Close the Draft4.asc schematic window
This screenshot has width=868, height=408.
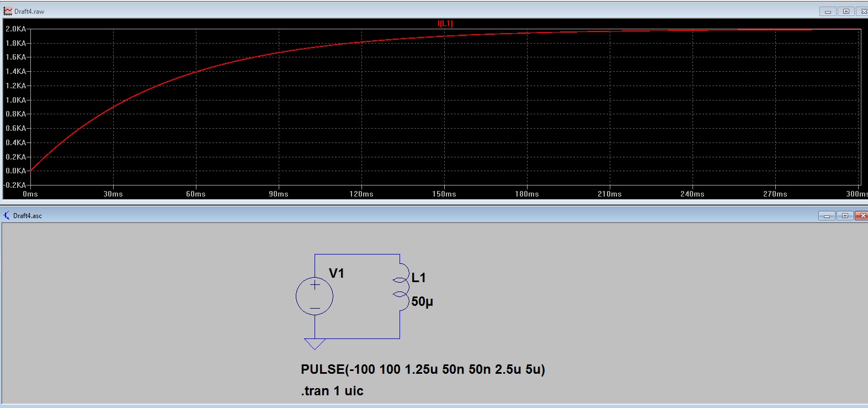point(861,215)
